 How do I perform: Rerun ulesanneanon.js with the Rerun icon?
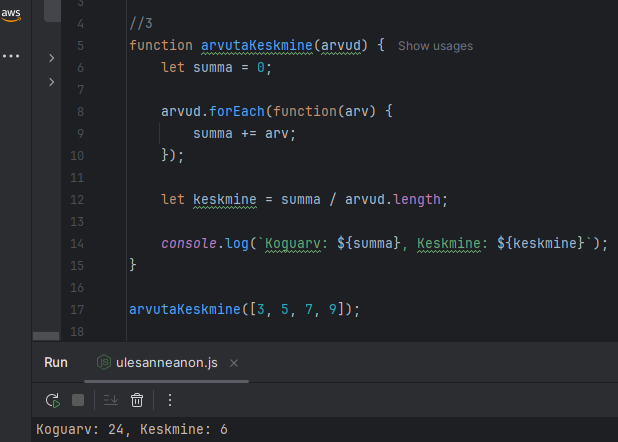[52, 400]
